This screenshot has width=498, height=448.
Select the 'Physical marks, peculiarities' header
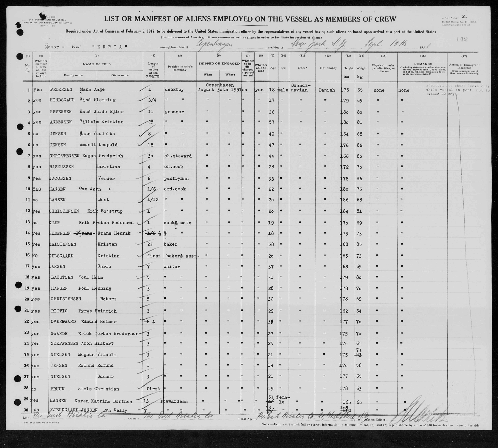point(383,68)
